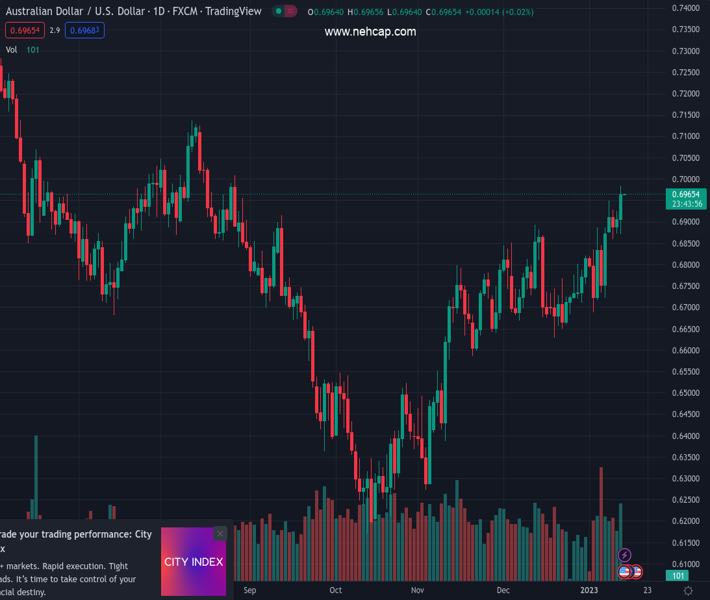Open the City Index ad thumbnail
The width and height of the screenshot is (710, 600).
coord(193,561)
